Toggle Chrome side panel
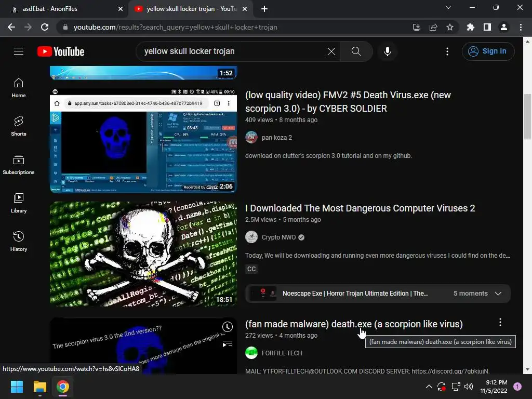This screenshot has height=399, width=532. coord(487,27)
